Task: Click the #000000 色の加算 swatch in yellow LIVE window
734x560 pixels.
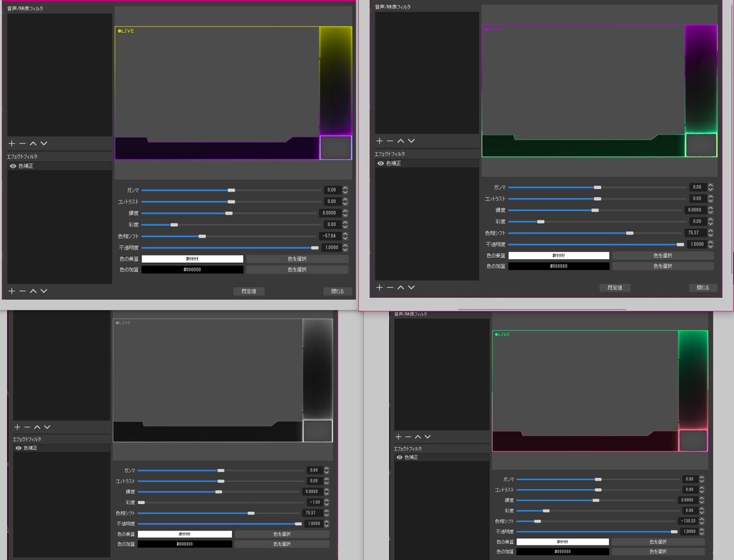Action: pyautogui.click(x=193, y=269)
